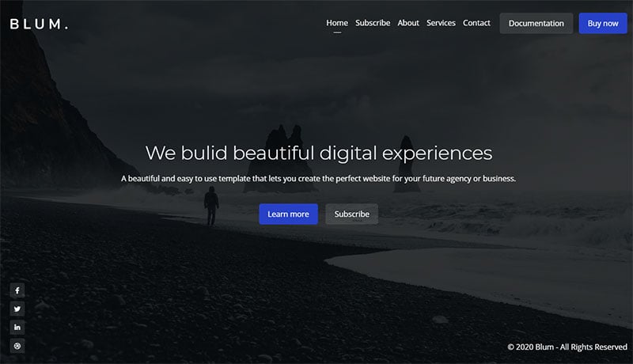This screenshot has width=633, height=364.
Task: Go to the Home nav item
Action: (337, 23)
